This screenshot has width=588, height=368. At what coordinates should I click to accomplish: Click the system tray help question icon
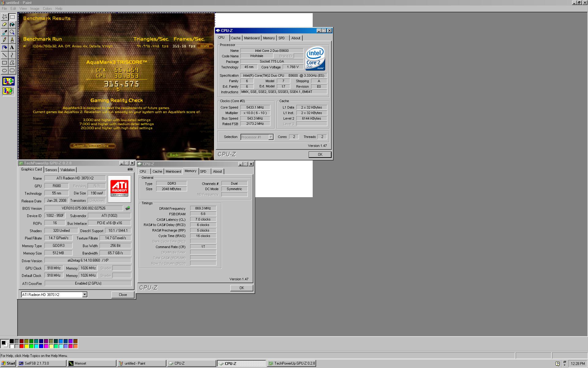tap(557, 364)
